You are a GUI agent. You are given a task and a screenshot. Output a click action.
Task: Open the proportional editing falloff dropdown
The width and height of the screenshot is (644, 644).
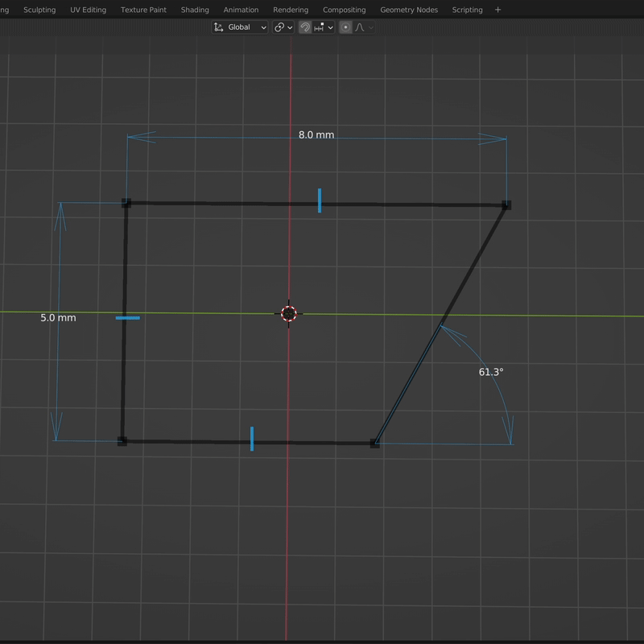[364, 27]
